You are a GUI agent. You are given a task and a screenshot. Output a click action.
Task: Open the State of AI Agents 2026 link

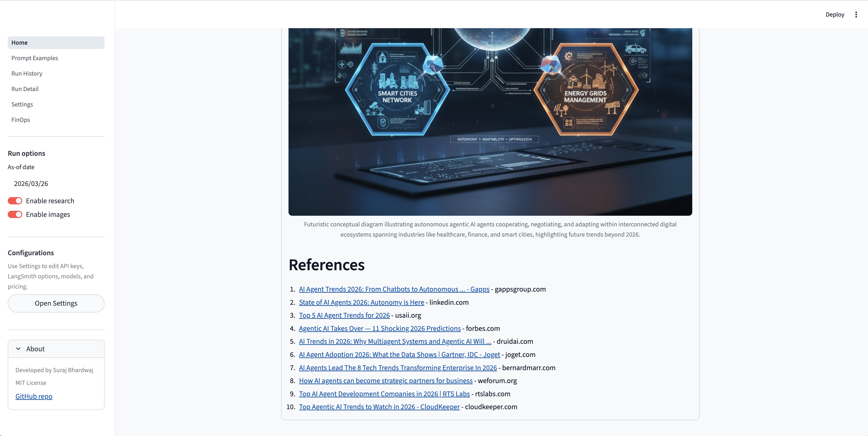click(x=361, y=302)
